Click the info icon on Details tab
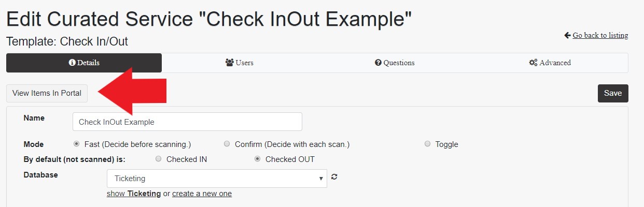This screenshot has width=644, height=207. coord(72,63)
